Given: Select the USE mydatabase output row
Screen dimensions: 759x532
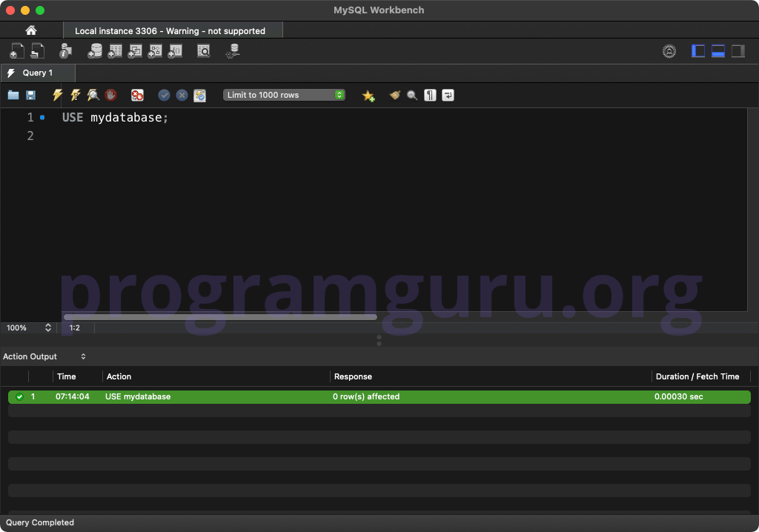Looking at the screenshot, I should tap(379, 397).
